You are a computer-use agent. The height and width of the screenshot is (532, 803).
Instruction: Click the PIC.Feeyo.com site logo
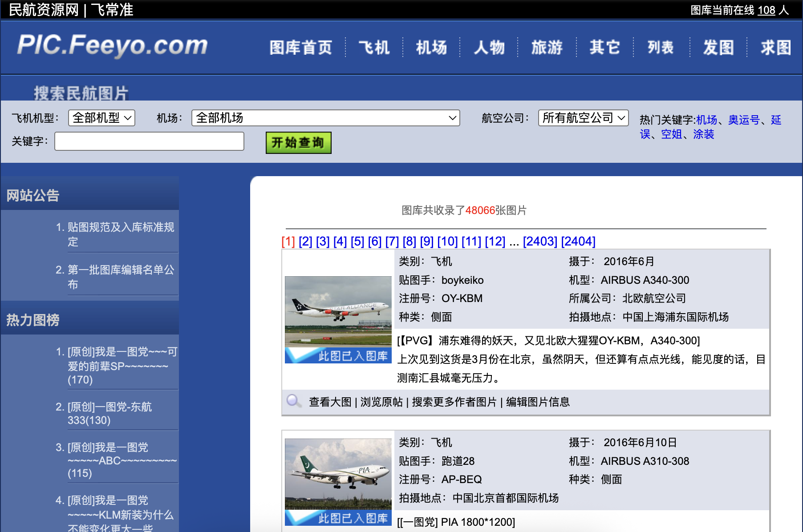[113, 45]
